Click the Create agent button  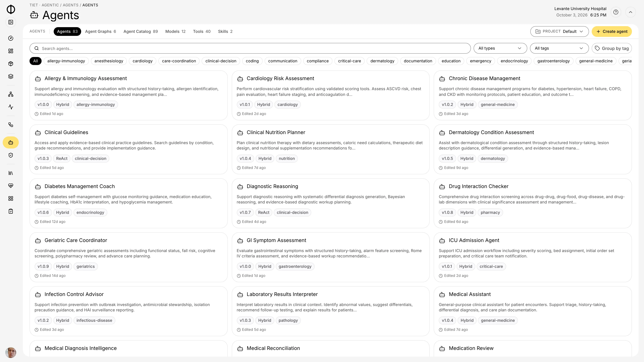[611, 32]
